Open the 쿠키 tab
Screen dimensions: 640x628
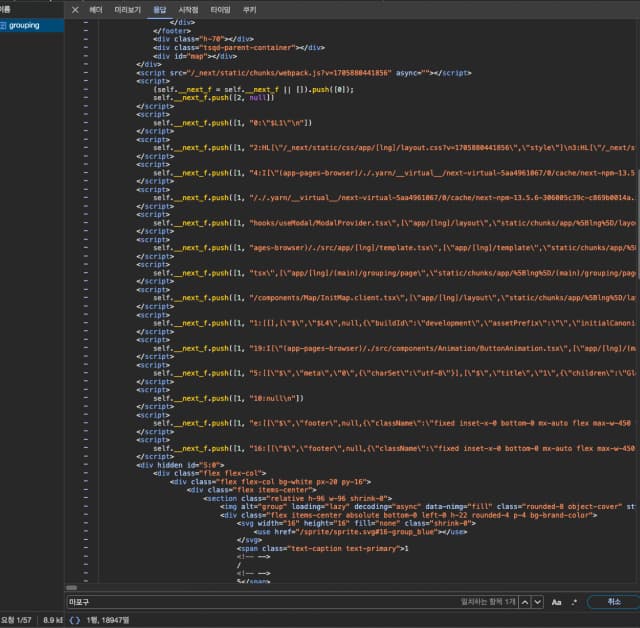[x=249, y=10]
